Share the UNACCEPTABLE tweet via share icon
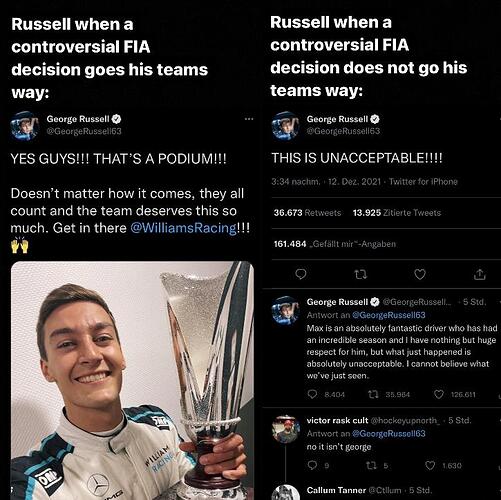 click(x=479, y=274)
